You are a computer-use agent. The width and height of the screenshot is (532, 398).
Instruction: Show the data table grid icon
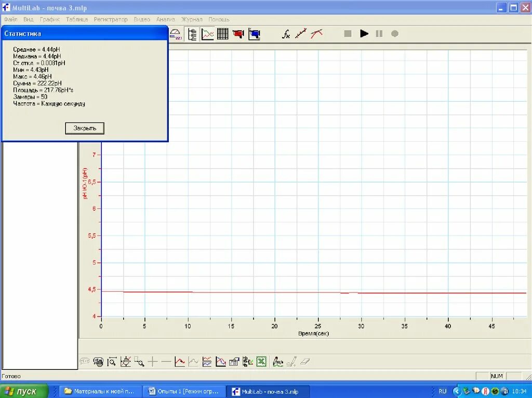pos(222,34)
